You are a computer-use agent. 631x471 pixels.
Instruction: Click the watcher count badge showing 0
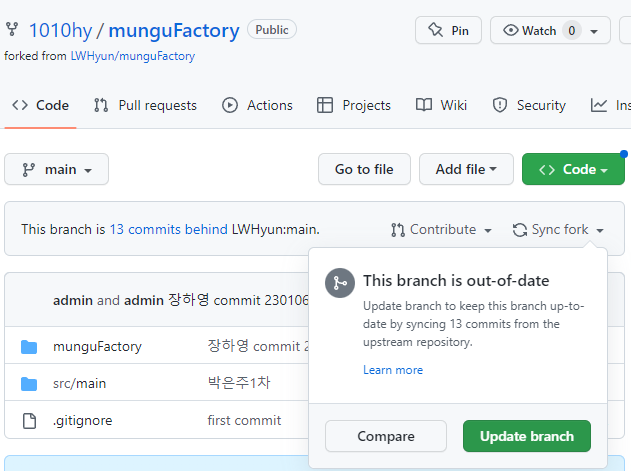click(x=571, y=31)
